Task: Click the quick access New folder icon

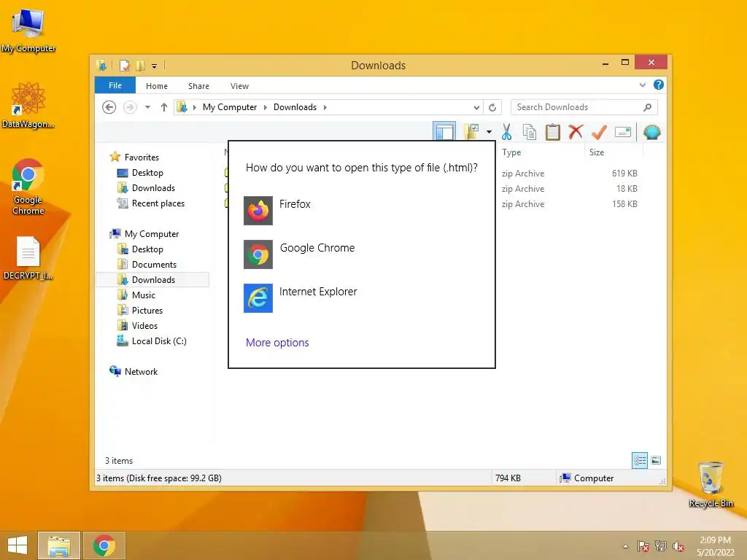Action: tap(141, 66)
